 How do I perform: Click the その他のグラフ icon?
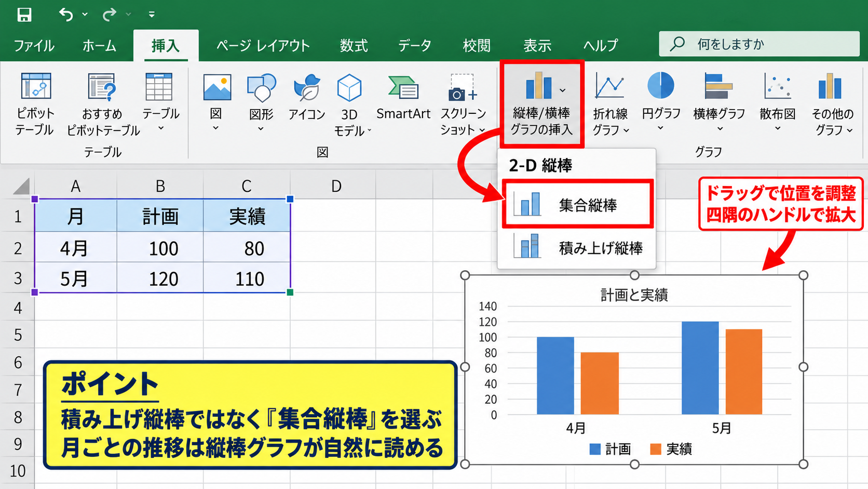pyautogui.click(x=830, y=85)
